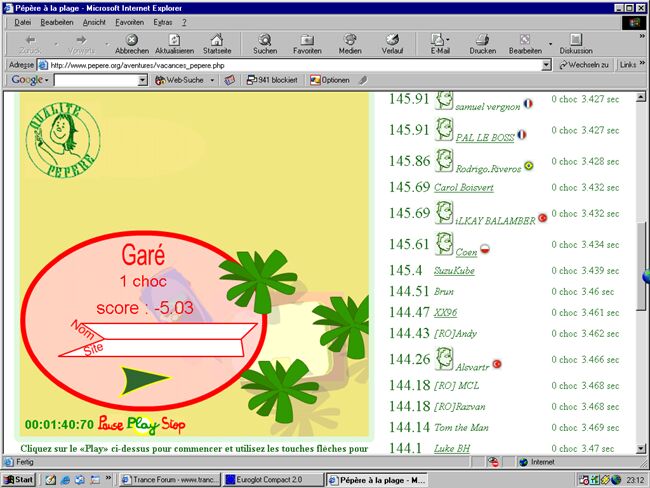Click the Windows Start button

pos(18,480)
